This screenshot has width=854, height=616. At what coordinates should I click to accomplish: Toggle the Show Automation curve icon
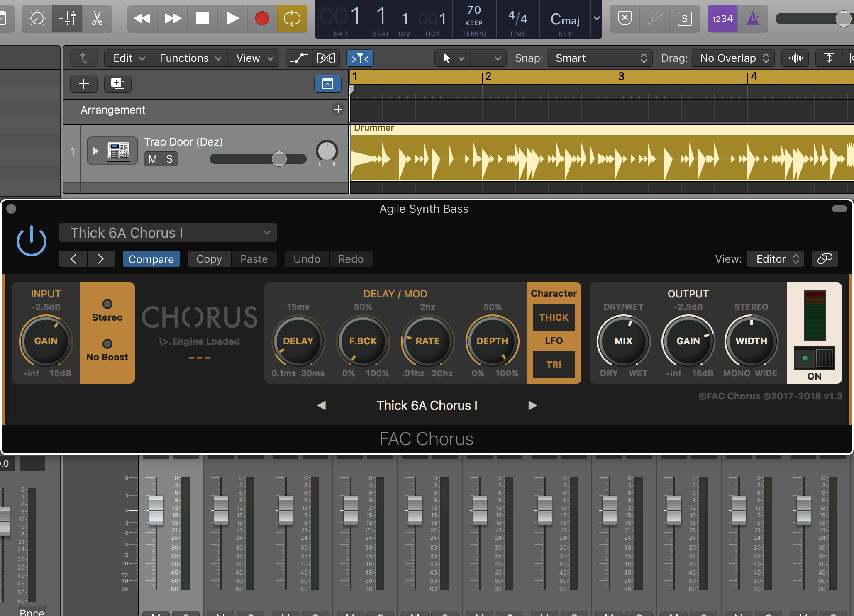click(x=299, y=58)
